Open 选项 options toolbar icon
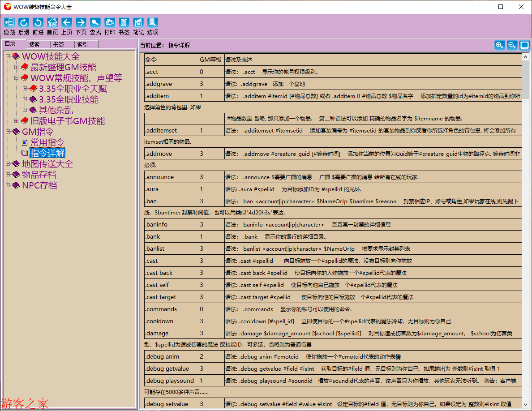This screenshot has height=411, width=532. (x=153, y=22)
